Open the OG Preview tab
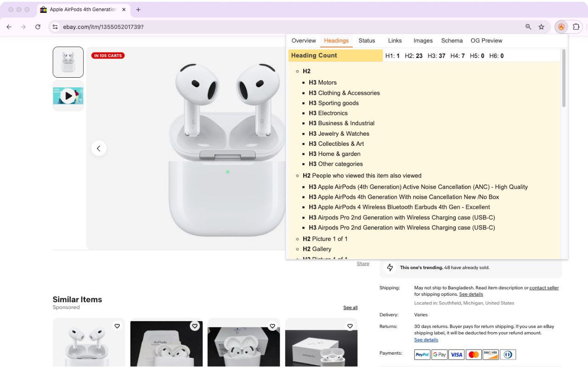Viewport: 588px width, 368px height. click(486, 40)
